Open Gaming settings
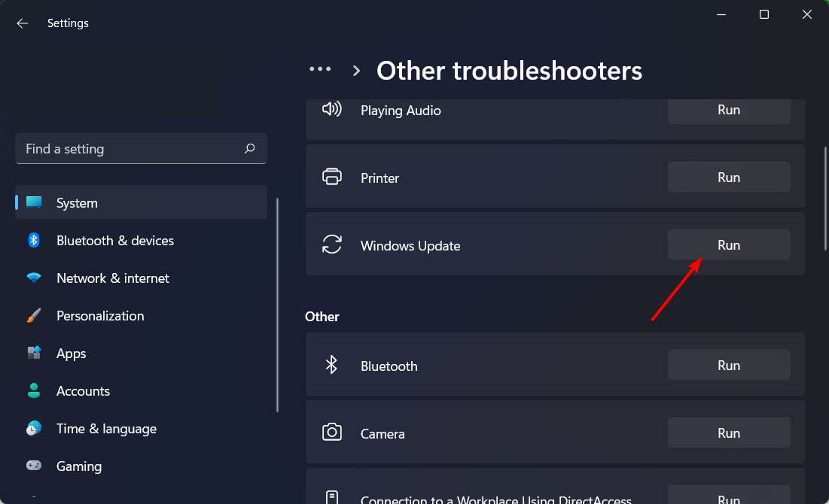829x504 pixels. (x=141, y=466)
